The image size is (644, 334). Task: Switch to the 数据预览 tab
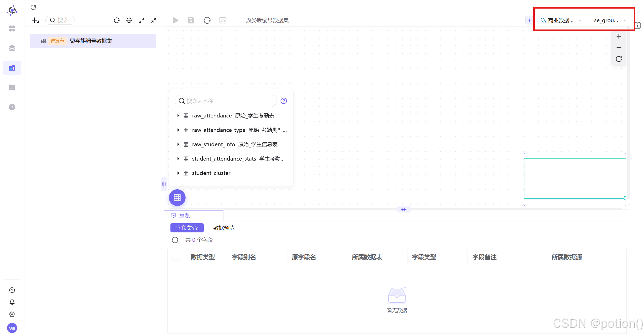click(224, 228)
